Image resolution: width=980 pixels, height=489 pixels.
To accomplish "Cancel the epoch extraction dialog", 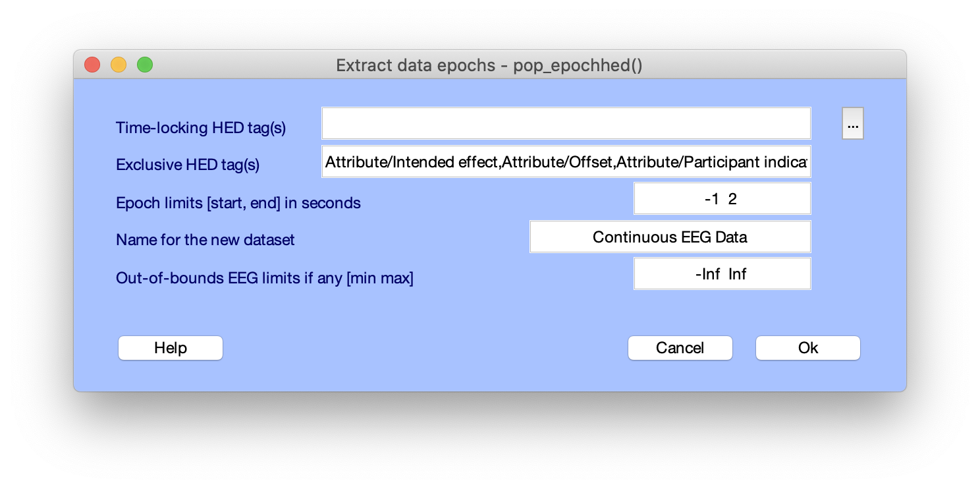I will coord(680,348).
